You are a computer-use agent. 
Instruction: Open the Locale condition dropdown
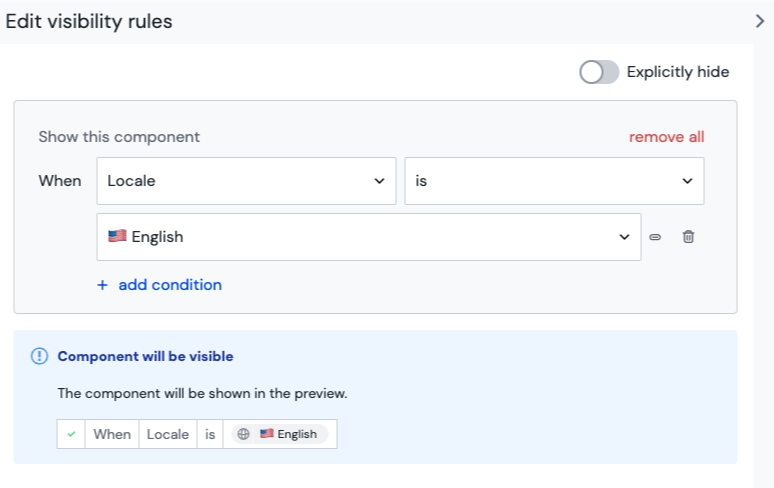tap(246, 181)
